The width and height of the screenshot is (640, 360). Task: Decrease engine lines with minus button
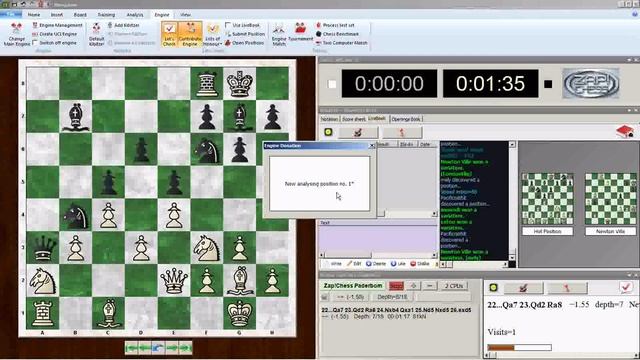429,286
